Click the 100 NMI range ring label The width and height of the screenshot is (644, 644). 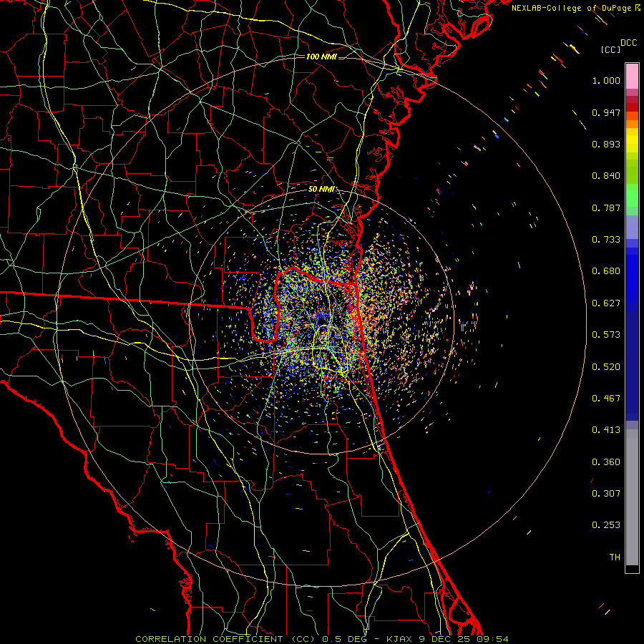(x=321, y=57)
